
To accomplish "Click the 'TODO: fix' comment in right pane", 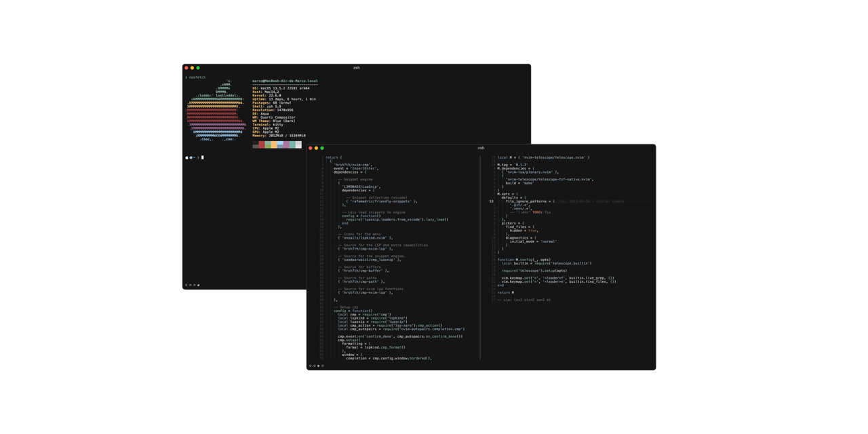I will click(541, 212).
